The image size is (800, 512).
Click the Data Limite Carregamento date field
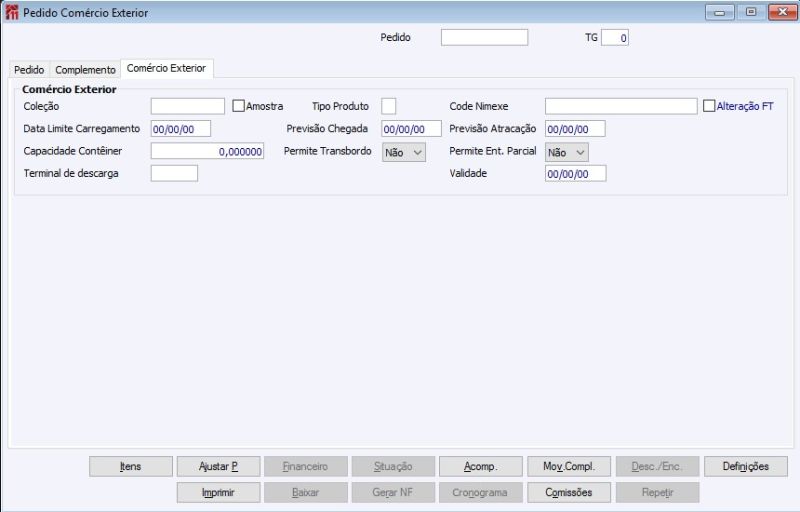pyautogui.click(x=181, y=129)
